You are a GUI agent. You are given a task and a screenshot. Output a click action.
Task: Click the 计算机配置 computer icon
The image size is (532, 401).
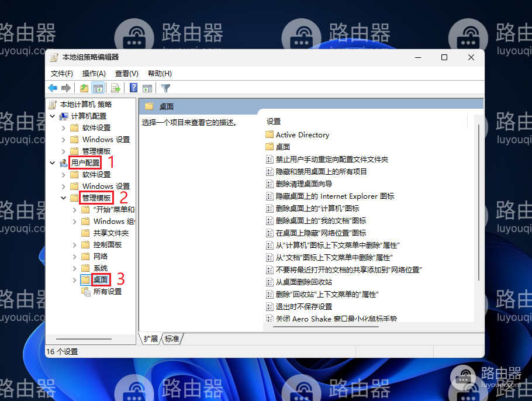(x=64, y=116)
